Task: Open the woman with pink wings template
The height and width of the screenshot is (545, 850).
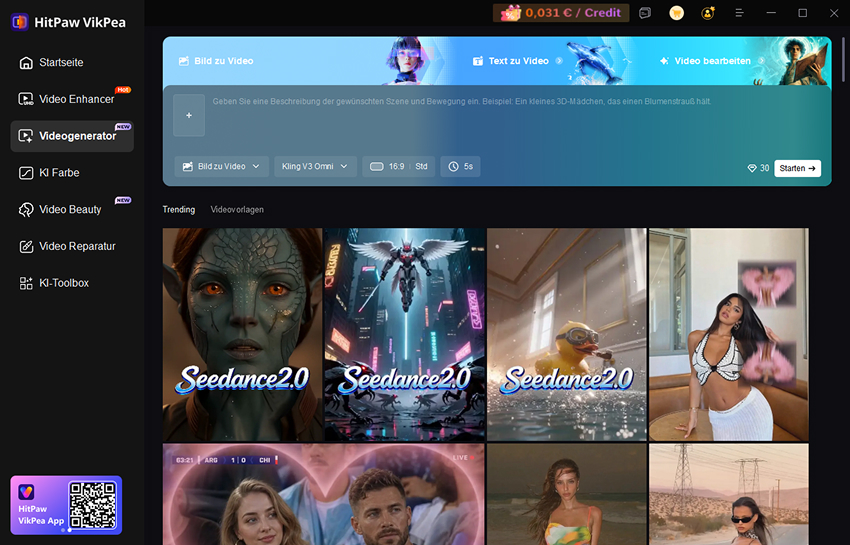Action: tap(729, 335)
